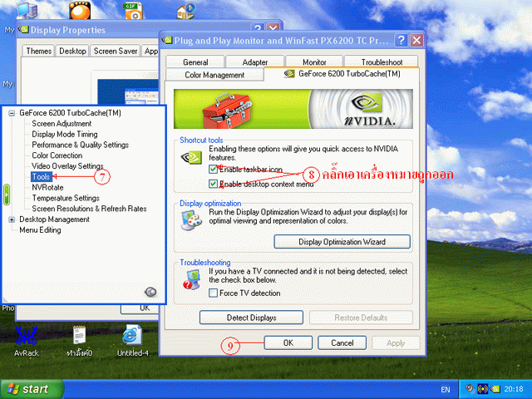This screenshot has height=399, width=532.
Task: Open the Windows start menu
Action: (32, 389)
